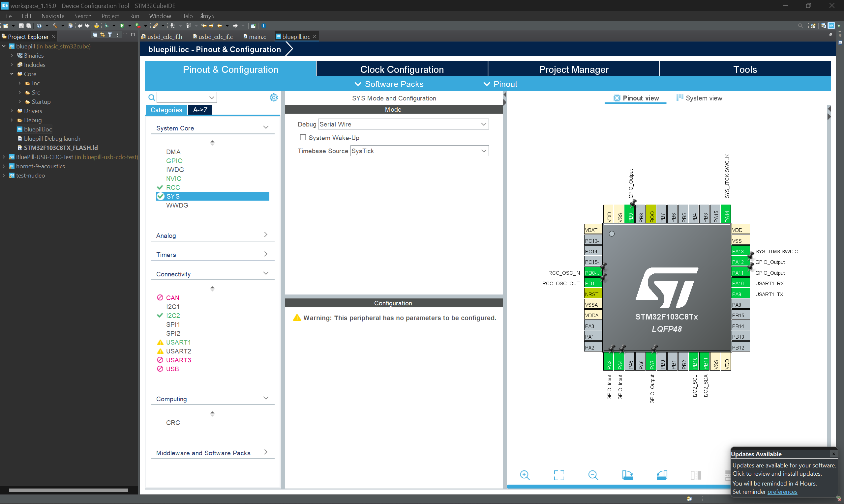The height and width of the screenshot is (504, 844).
Task: Click the zoom out pinout icon
Action: point(593,475)
